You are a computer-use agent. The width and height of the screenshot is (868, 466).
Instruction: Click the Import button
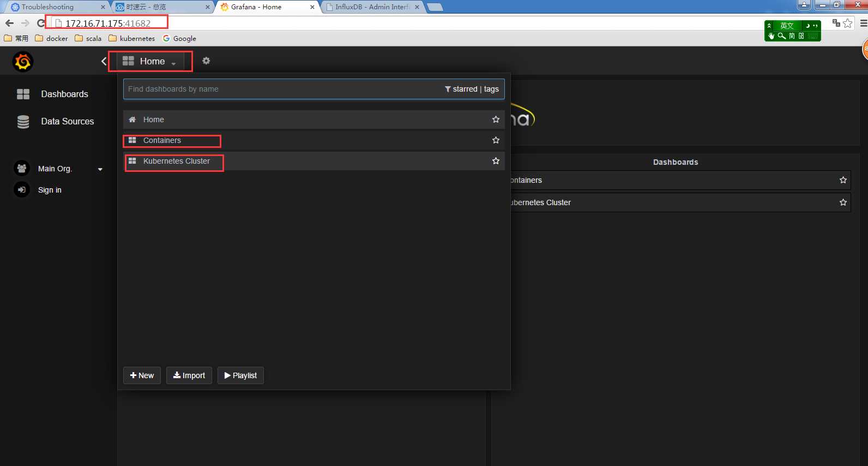tap(189, 375)
